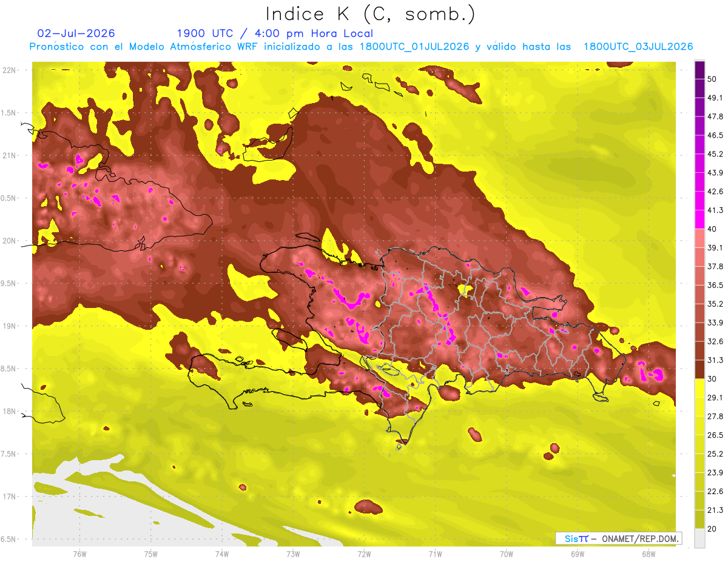The height and width of the screenshot is (562, 728).
Task: Click the colorbar value '23.9'
Action: pos(715,473)
